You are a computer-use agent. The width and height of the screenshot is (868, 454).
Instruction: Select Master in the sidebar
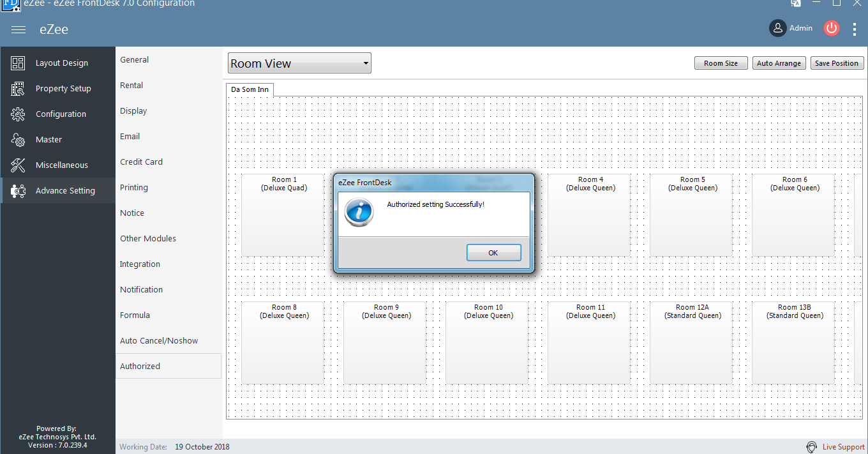(58, 139)
